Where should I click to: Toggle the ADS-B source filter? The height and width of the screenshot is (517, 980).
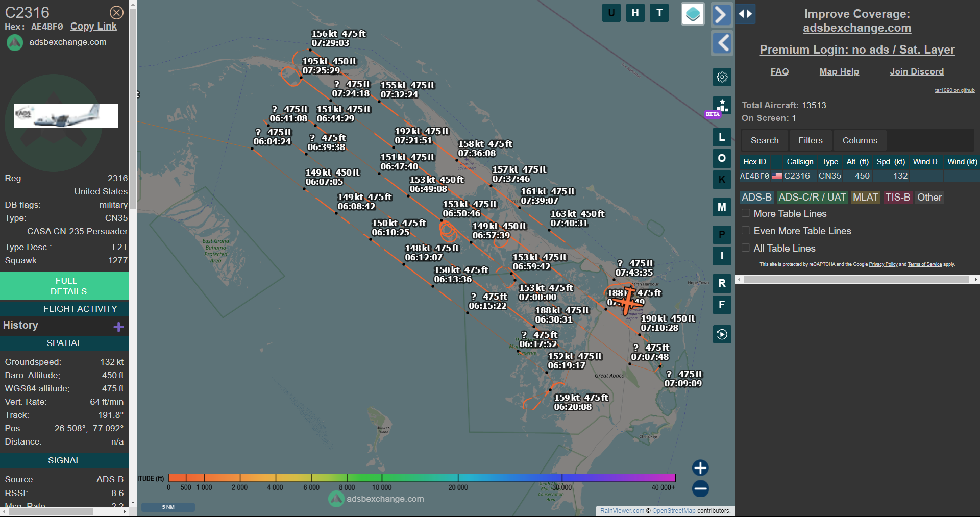[x=756, y=198]
